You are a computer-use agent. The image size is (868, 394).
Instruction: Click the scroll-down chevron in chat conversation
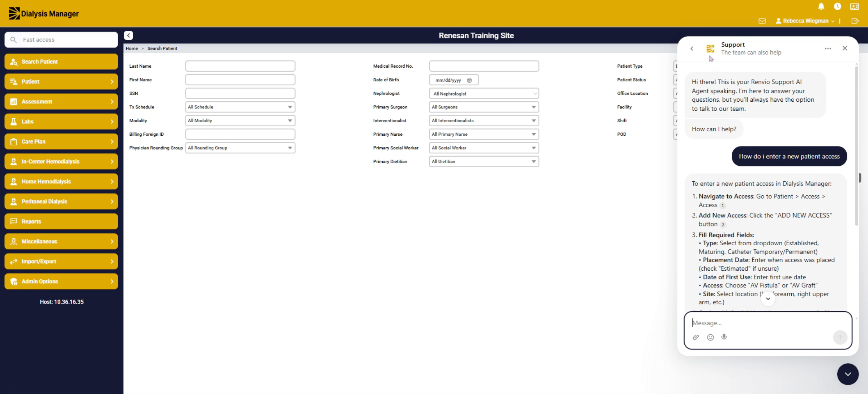(x=768, y=299)
